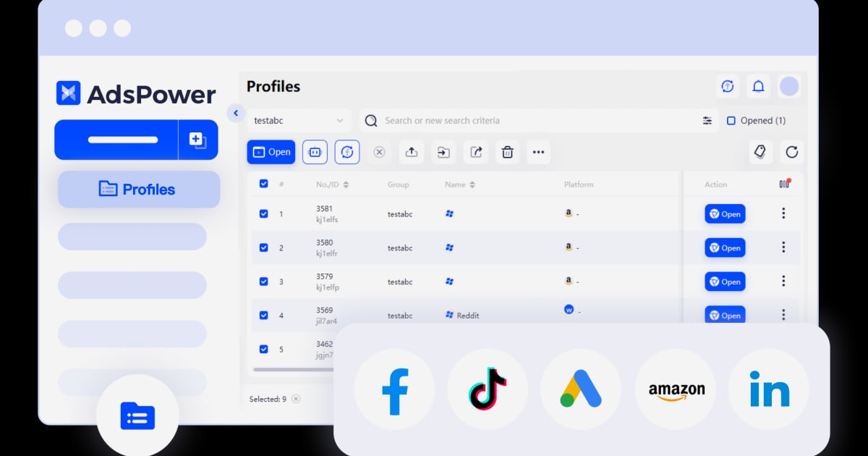Image resolution: width=868 pixels, height=456 pixels.
Task: Open the notifications bell
Action: pyautogui.click(x=758, y=87)
